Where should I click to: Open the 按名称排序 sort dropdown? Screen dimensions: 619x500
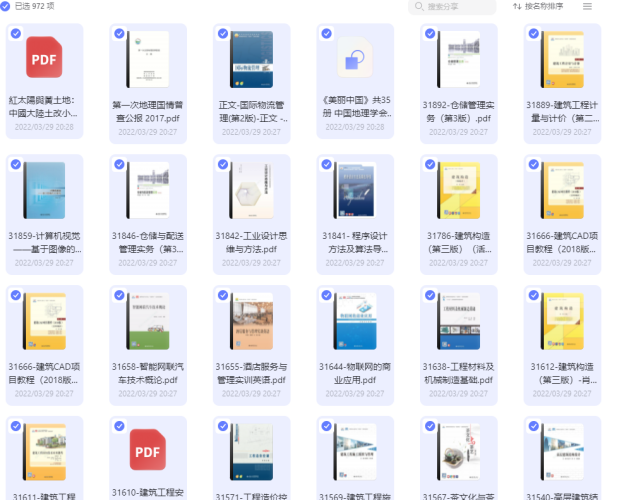pos(538,6)
